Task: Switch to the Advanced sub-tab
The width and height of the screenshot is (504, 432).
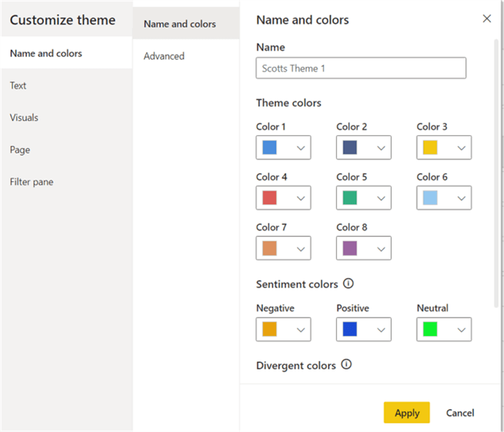Action: tap(186, 56)
